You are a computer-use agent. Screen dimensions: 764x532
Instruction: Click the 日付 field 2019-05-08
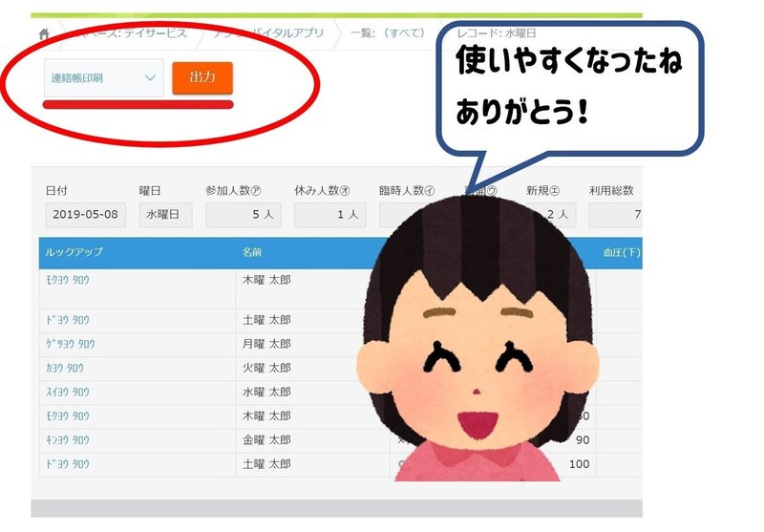[85, 215]
